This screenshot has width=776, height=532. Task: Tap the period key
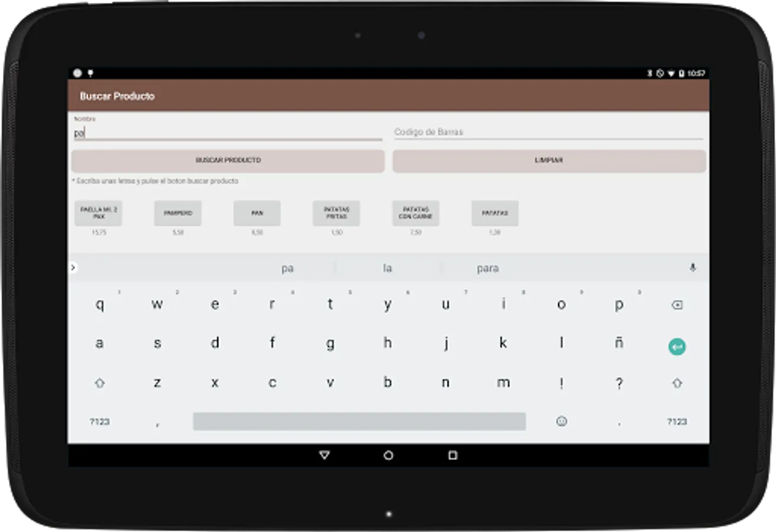pyautogui.click(x=619, y=423)
